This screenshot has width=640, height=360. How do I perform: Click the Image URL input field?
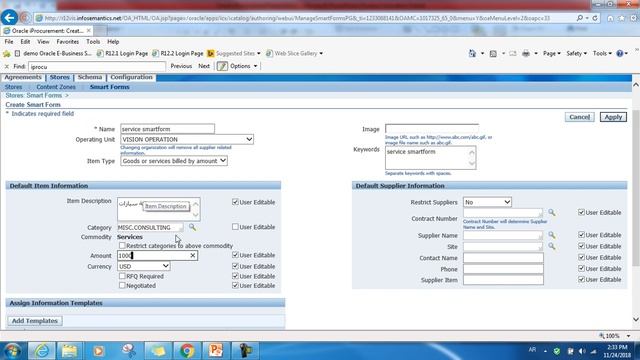[432, 129]
